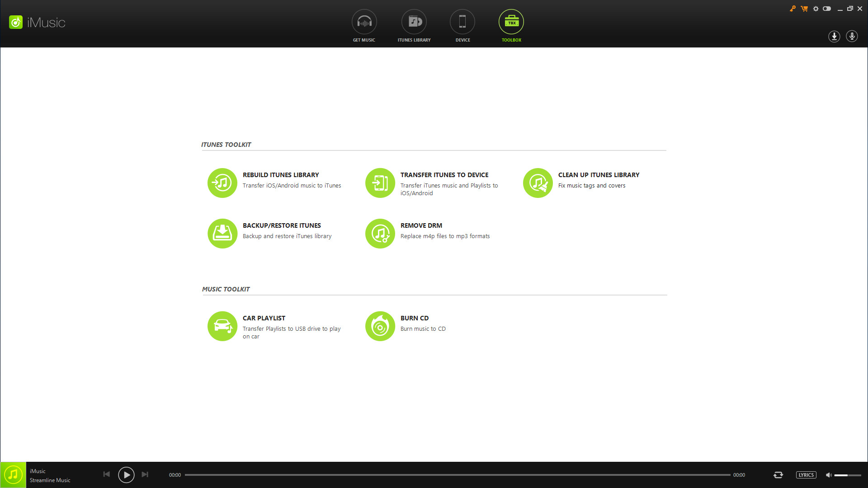Click the Burn CD disc icon
This screenshot has height=488, width=868.
click(x=380, y=326)
